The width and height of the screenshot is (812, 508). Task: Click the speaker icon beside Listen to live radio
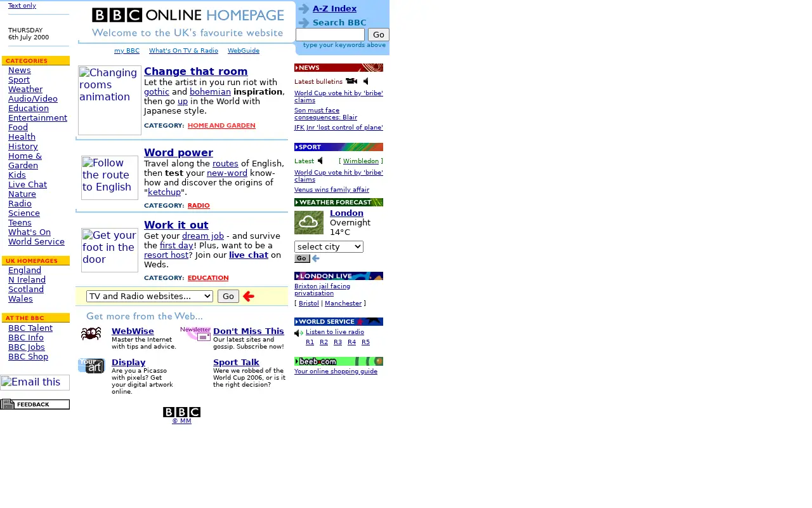click(x=299, y=333)
